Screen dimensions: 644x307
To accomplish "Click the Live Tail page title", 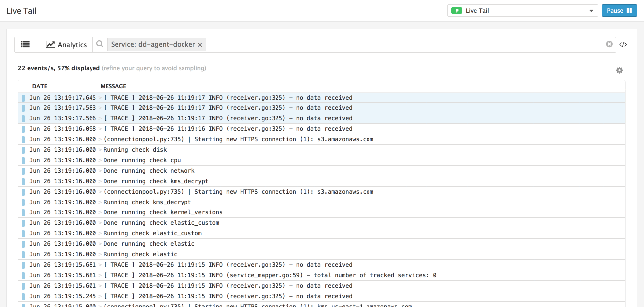I will coord(21,11).
